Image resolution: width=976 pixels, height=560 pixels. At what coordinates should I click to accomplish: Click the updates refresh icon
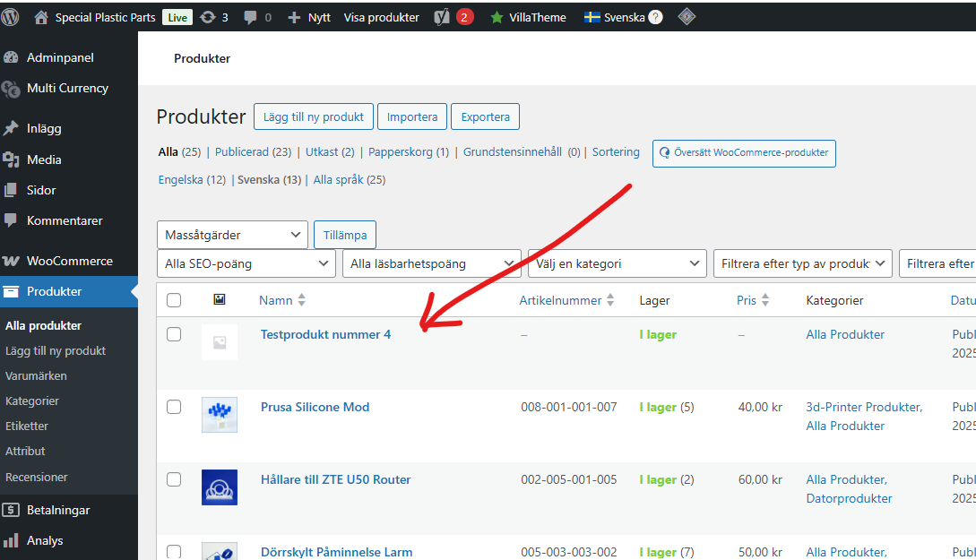[x=208, y=17]
